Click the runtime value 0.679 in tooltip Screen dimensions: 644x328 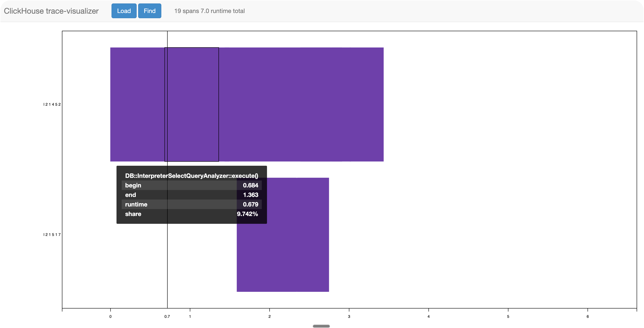tap(251, 205)
